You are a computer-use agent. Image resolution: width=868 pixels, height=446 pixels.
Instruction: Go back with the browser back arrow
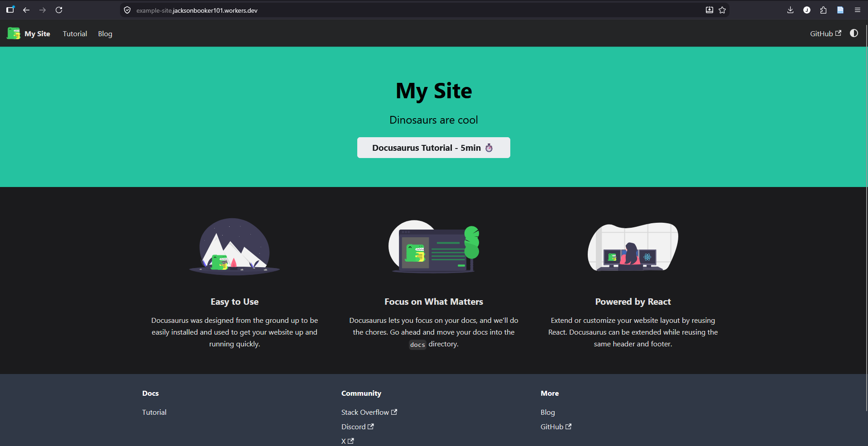pyautogui.click(x=26, y=10)
